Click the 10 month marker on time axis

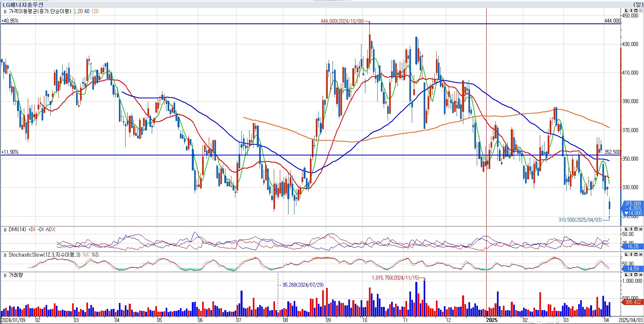(365, 320)
